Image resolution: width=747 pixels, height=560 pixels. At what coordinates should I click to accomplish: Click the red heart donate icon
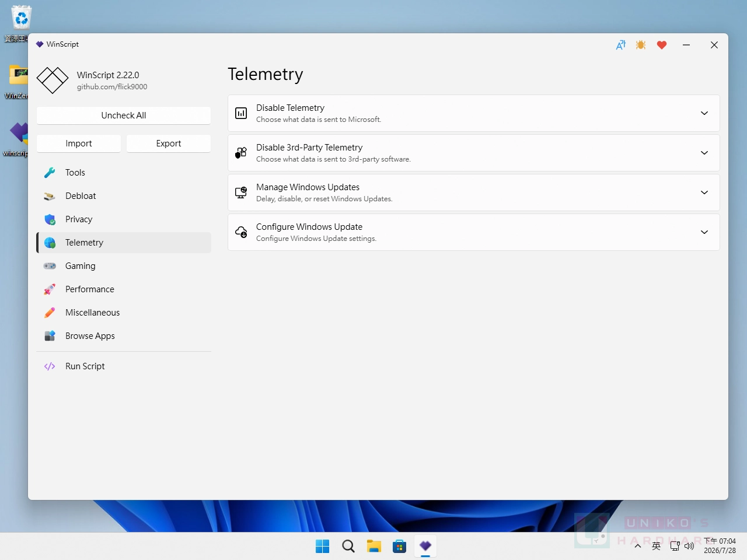662,45
